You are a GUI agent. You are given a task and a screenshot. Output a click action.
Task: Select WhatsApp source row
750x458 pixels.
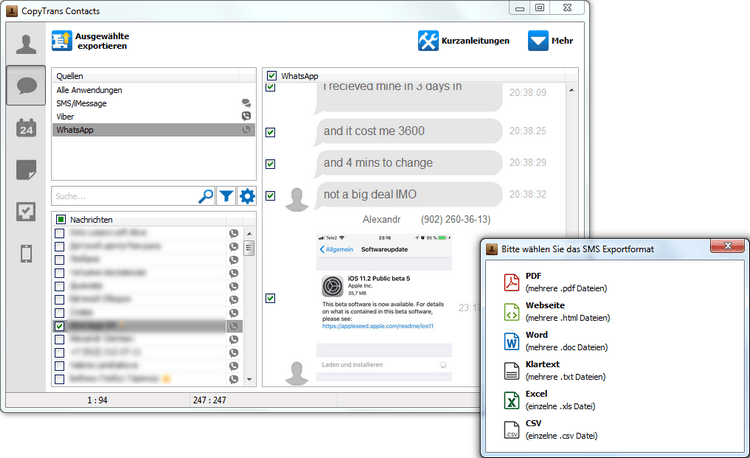pyautogui.click(x=154, y=130)
